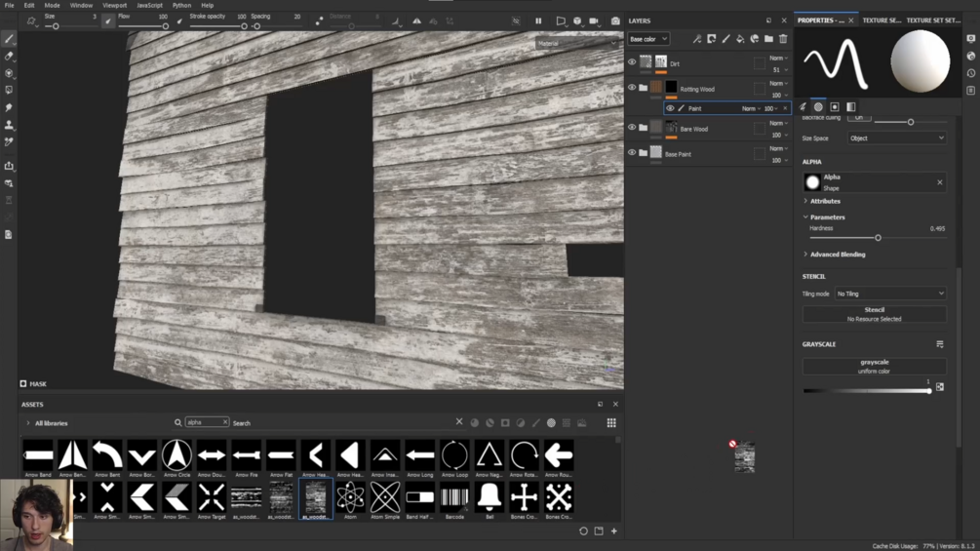Open the Viewport menu
Image resolution: width=980 pixels, height=551 pixels.
tap(114, 5)
